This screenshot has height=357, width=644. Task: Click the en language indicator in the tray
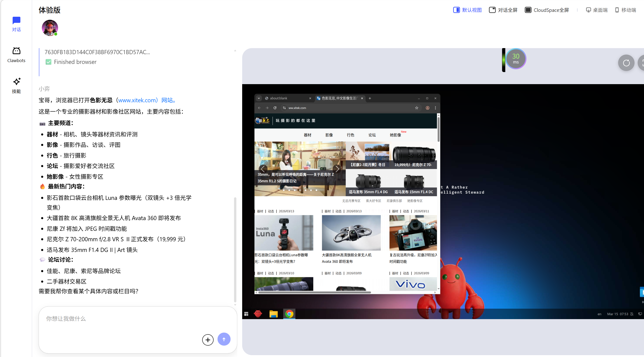coord(599,314)
